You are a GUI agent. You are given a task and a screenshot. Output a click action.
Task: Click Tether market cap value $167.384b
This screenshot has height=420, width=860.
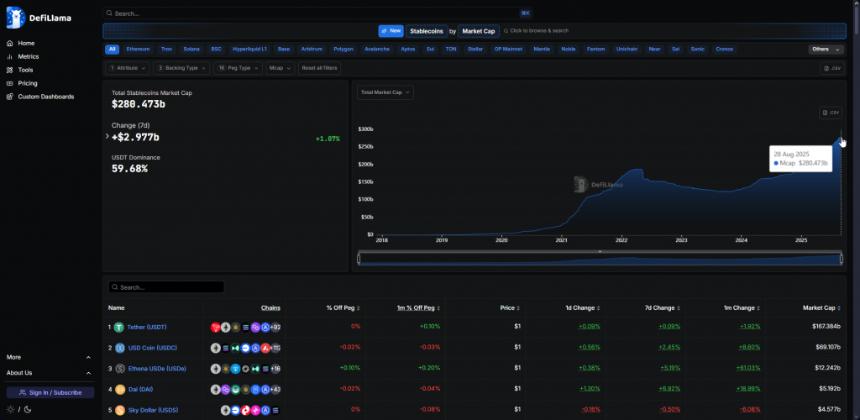point(826,327)
